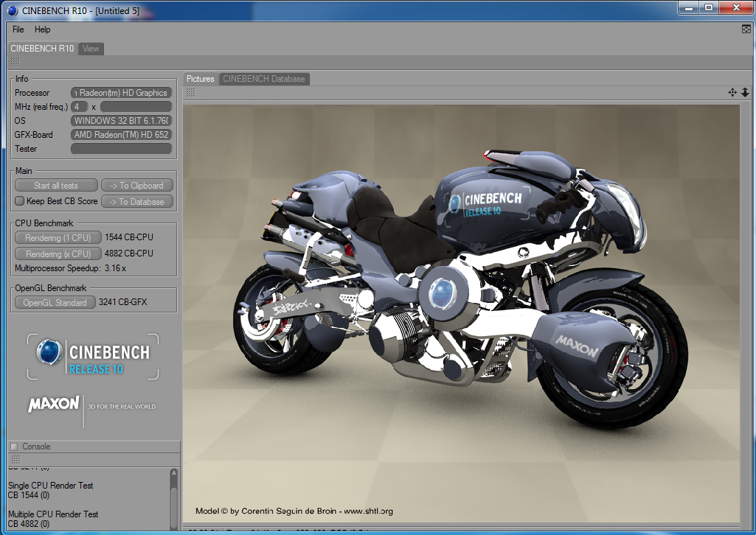Minimize the CINEBENCH window

coord(688,7)
